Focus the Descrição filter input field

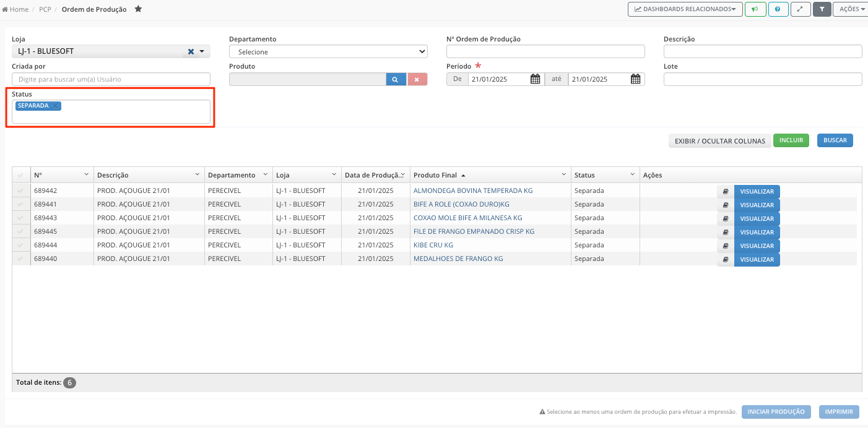pyautogui.click(x=763, y=51)
